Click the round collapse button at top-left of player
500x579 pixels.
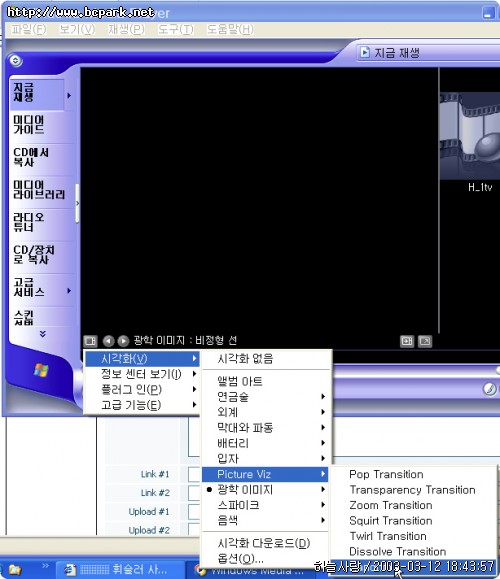pos(15,60)
